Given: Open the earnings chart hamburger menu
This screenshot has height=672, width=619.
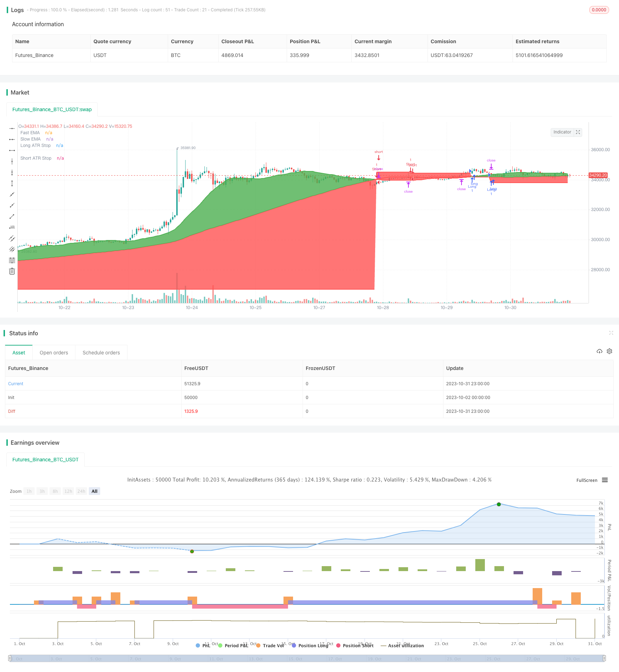Looking at the screenshot, I should pos(605,480).
